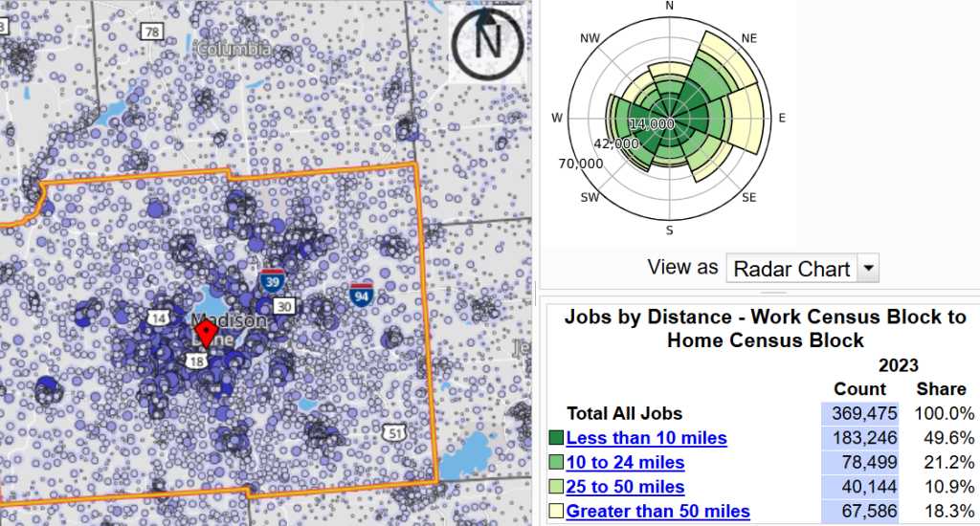Click the dropdown arrow beside Radar Chart
The width and height of the screenshot is (980, 526).
867,269
